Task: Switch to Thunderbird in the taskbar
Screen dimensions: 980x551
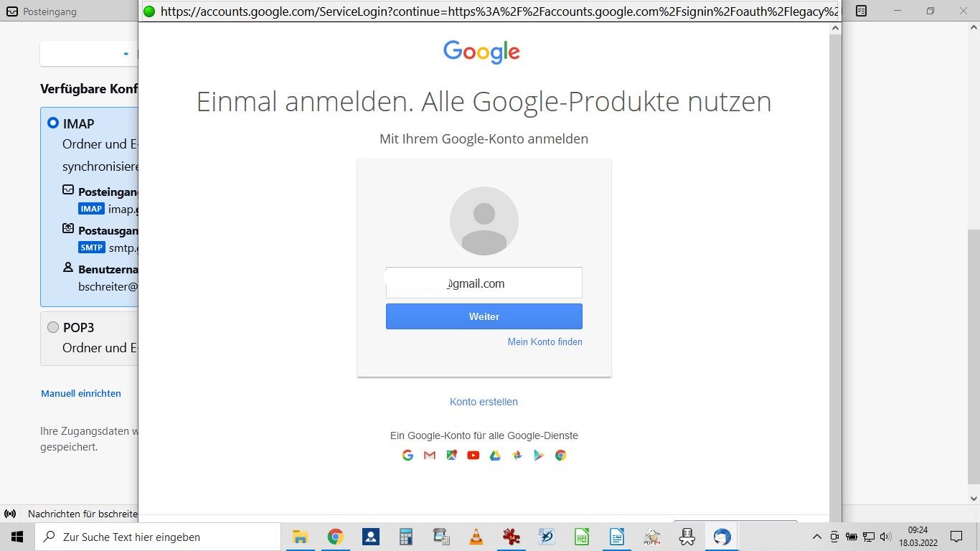Action: 722,537
